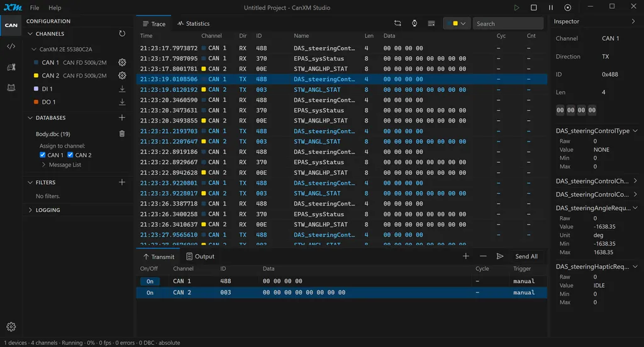Sort trace by the Time column header
This screenshot has height=347, width=644.
click(x=146, y=36)
